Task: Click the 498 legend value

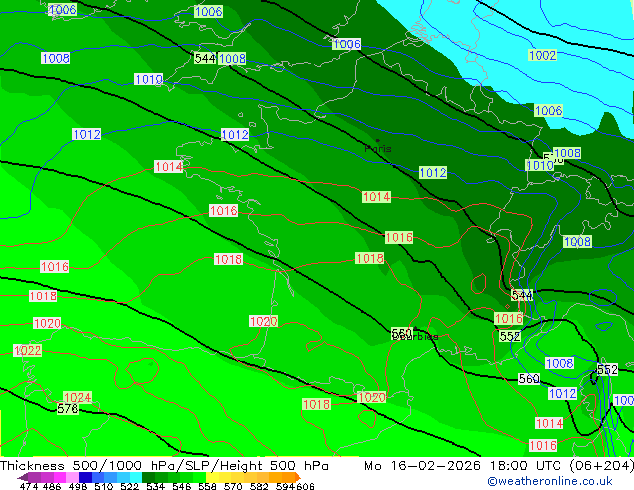Action: (x=78, y=486)
